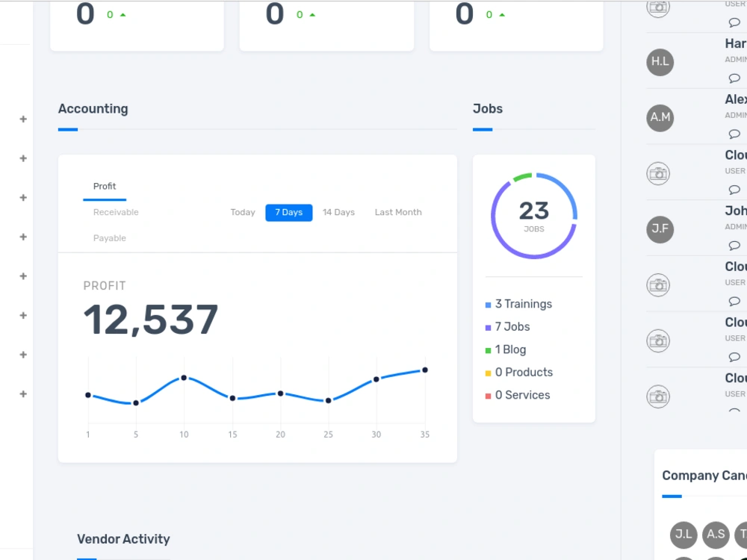Screen dimensions: 747x560
Task: Expand the topmost plus item in sidebar
Action: pos(23,119)
